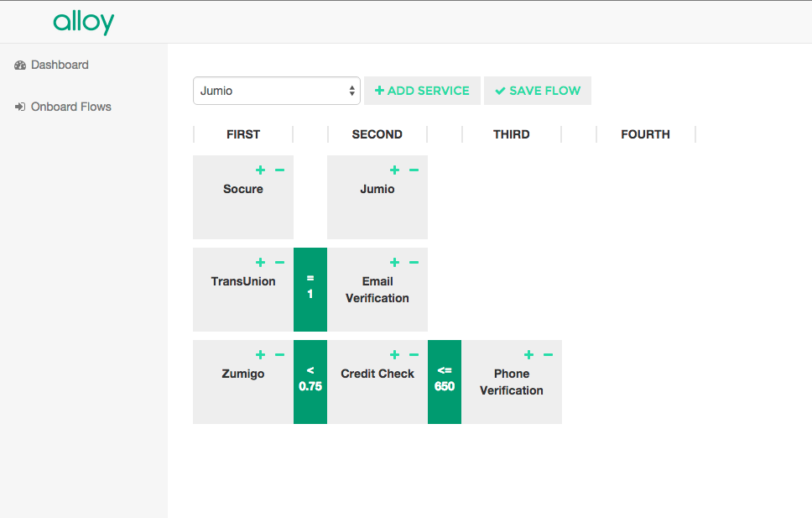Image resolution: width=812 pixels, height=518 pixels.
Task: Click the minus icon on Socure card
Action: [x=279, y=170]
